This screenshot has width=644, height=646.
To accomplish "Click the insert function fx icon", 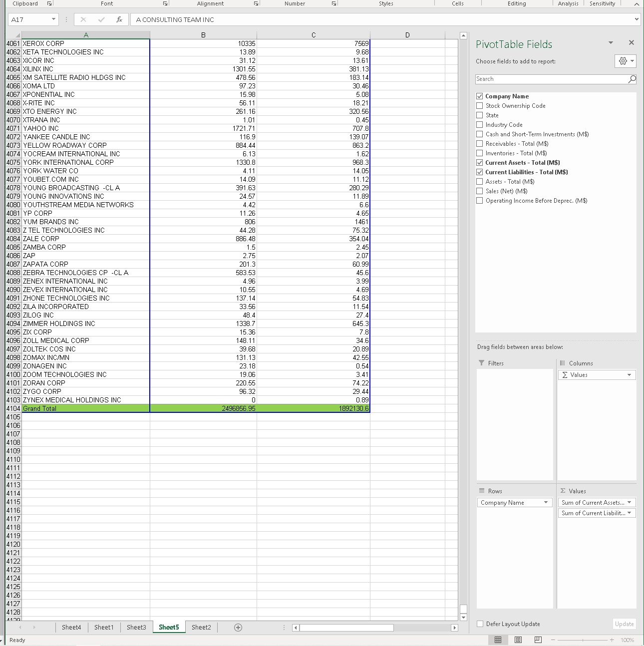I will (119, 19).
